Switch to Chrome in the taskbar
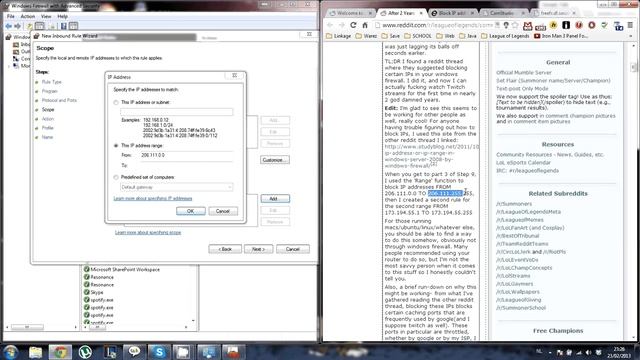The image size is (640, 360). (x=60, y=352)
